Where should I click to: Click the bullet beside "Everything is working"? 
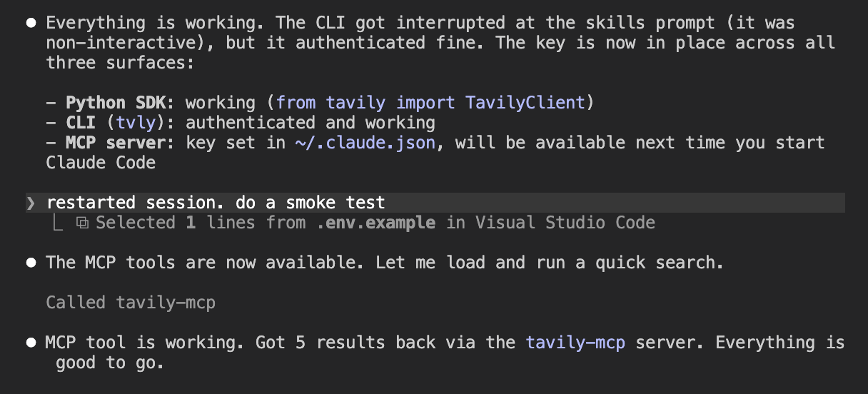[x=31, y=23]
